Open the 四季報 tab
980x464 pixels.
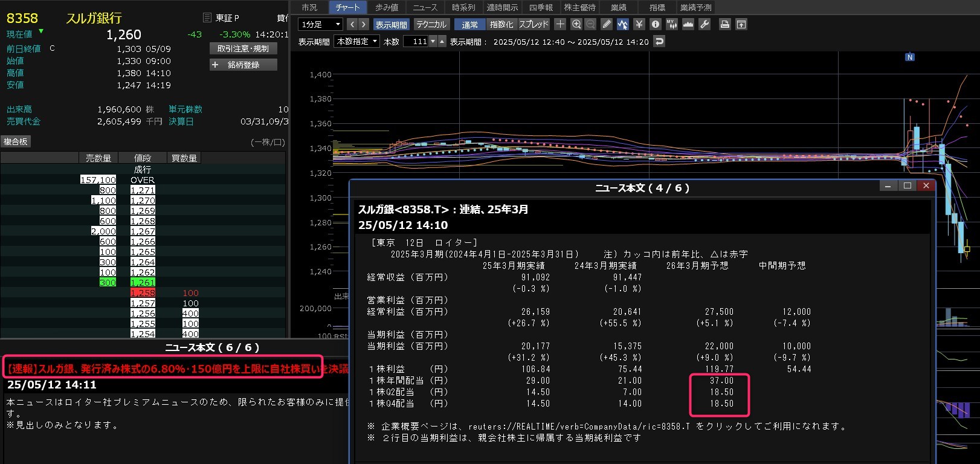click(x=541, y=7)
